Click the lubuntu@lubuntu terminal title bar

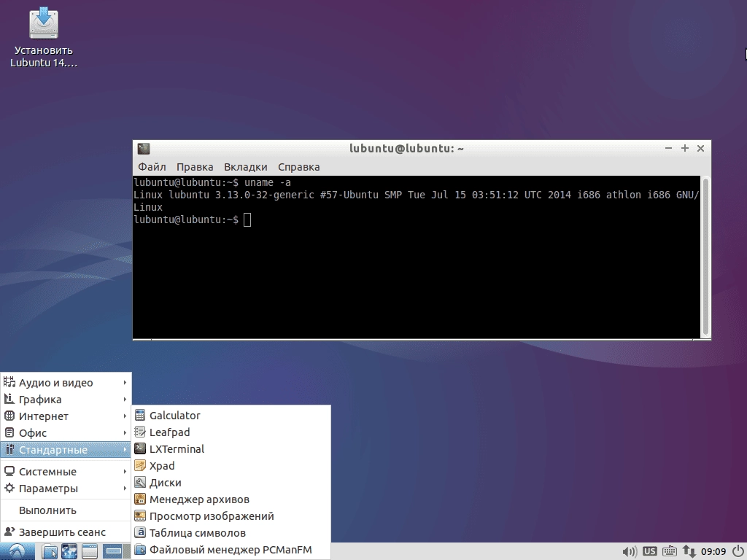coord(406,148)
